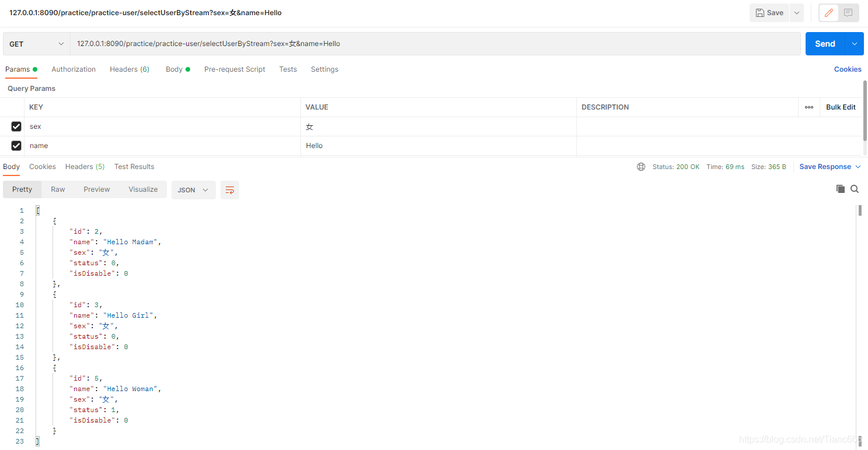
Task: Click the 女 value cell
Action: 439,126
